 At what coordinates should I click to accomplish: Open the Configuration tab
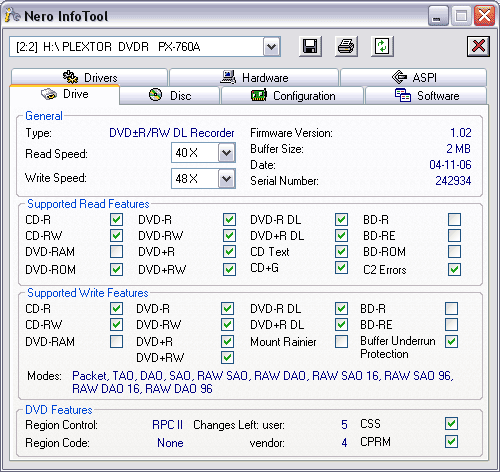[292, 96]
